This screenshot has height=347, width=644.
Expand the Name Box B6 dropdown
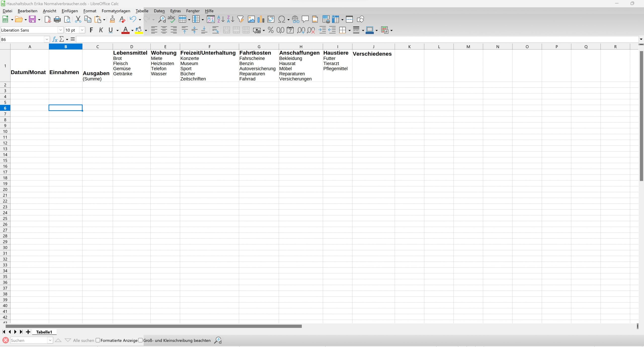pos(47,39)
